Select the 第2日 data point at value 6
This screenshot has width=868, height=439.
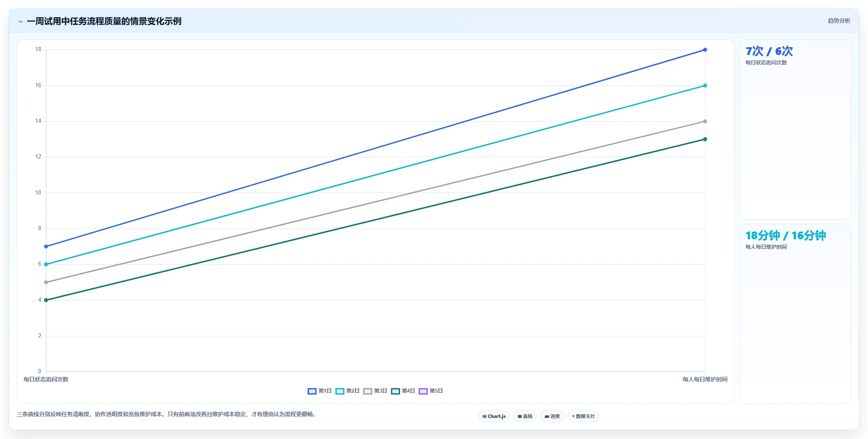tap(46, 265)
